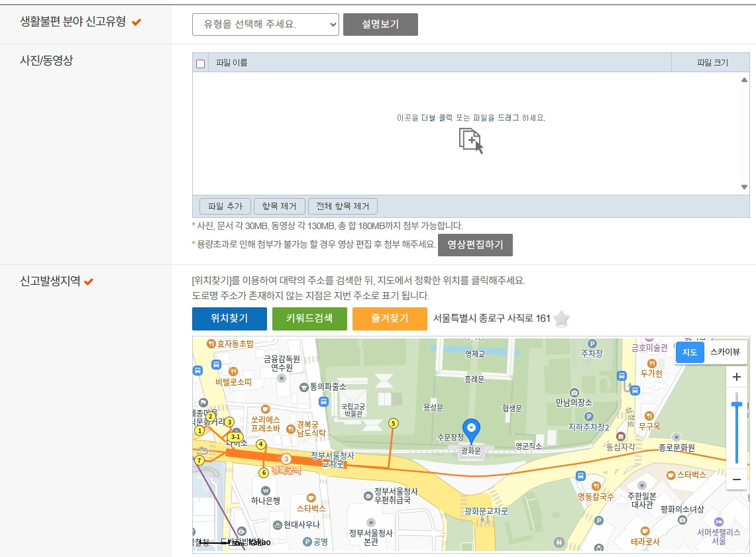Click the 무구옥 restaurant icon
The height and width of the screenshot is (557, 756).
tap(649, 416)
